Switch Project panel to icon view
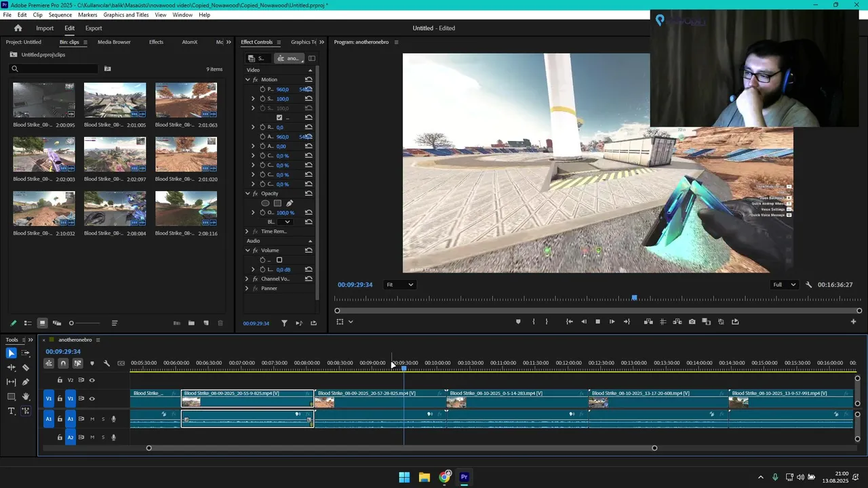The width and height of the screenshot is (868, 488). [42, 323]
